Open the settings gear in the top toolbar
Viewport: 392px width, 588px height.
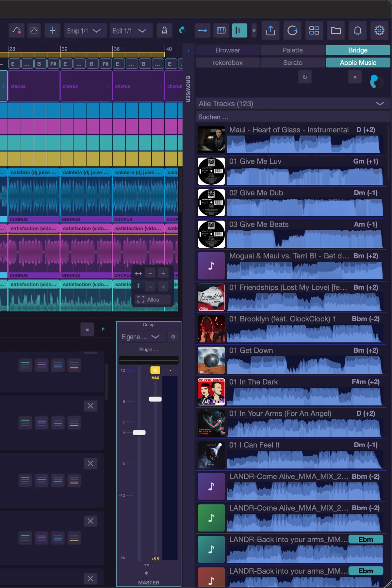(x=379, y=31)
